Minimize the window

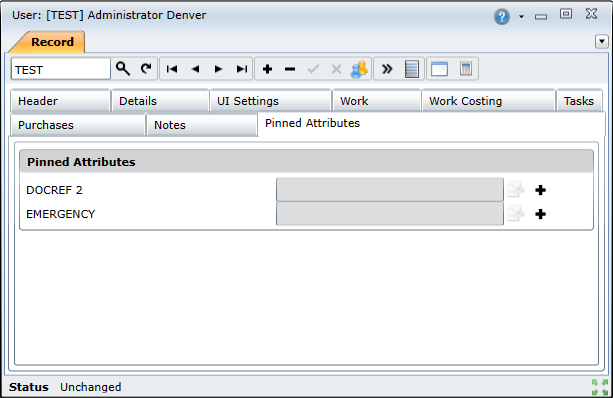[541, 16]
